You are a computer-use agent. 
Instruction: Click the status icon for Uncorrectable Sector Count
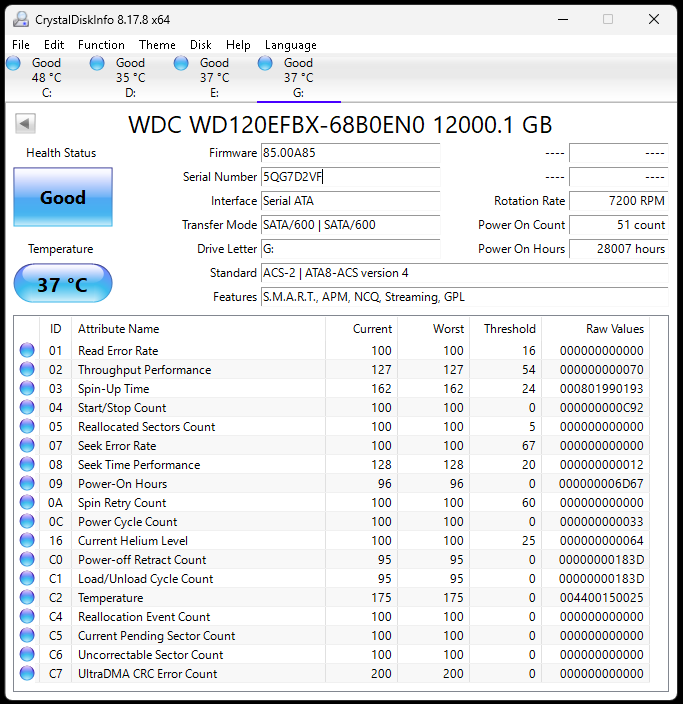click(x=27, y=654)
